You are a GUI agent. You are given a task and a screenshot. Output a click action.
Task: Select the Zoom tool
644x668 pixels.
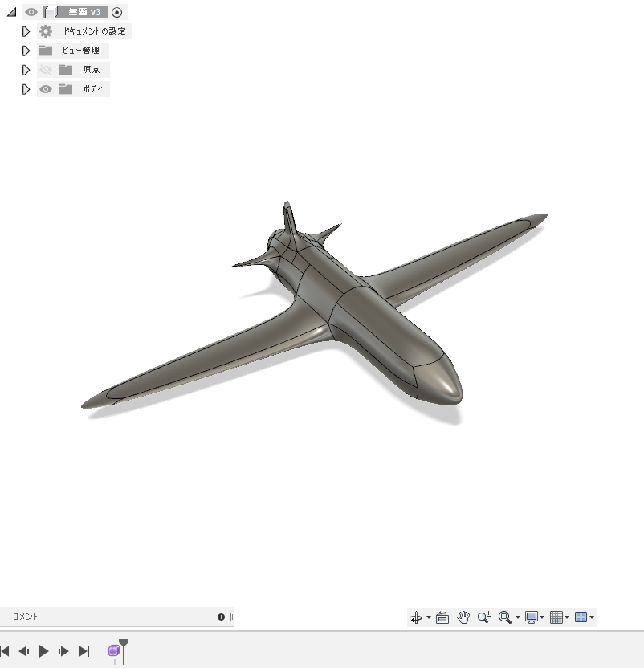click(x=484, y=617)
